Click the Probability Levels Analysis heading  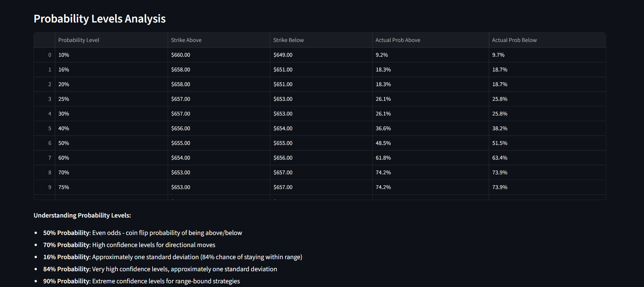pos(100,19)
